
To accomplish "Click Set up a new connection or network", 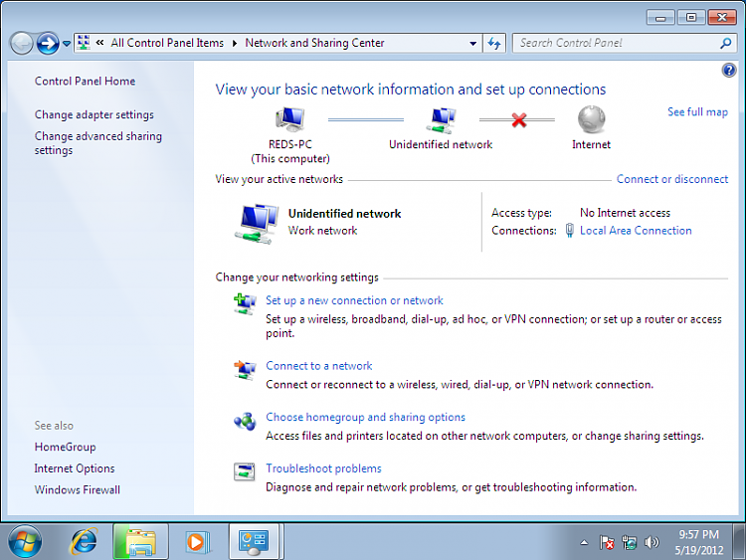I will [354, 300].
